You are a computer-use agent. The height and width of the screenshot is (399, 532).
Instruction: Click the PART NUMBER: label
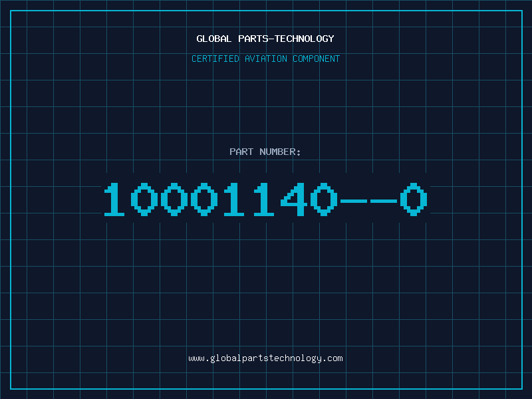265,152
